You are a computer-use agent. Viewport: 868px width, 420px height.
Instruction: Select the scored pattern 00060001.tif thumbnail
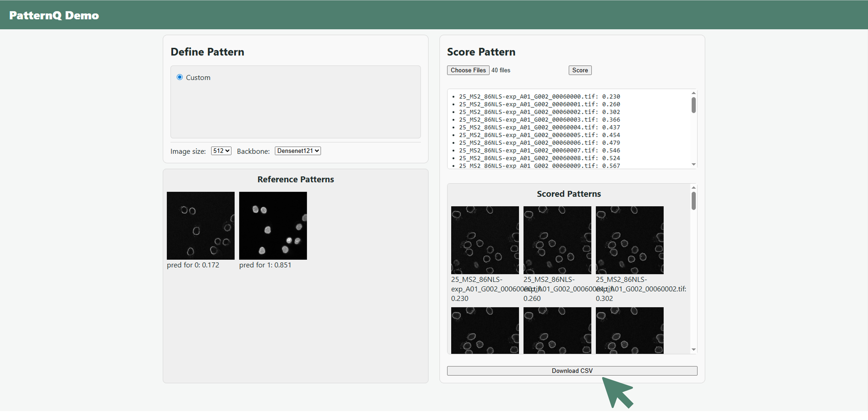tap(557, 240)
